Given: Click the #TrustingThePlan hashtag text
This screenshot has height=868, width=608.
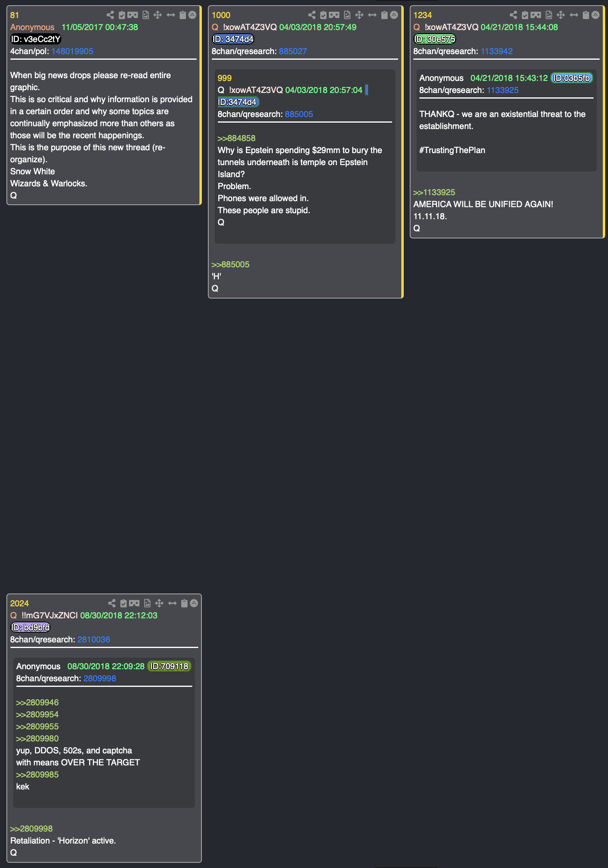Looking at the screenshot, I should [x=452, y=150].
